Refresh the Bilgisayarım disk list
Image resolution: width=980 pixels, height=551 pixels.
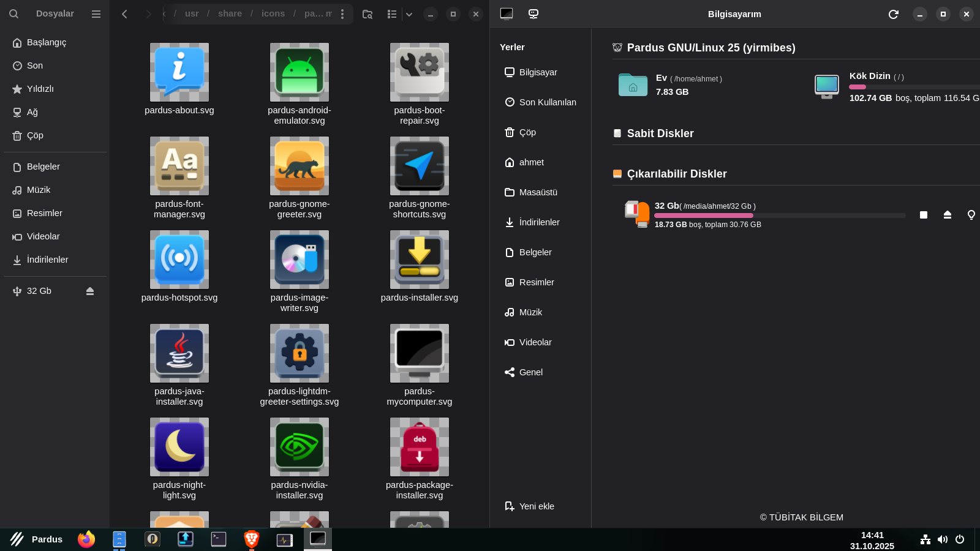[893, 14]
